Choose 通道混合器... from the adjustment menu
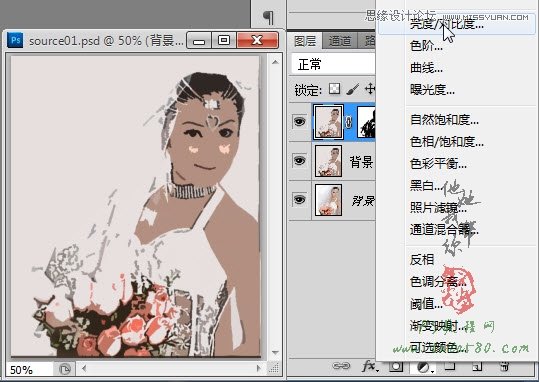 (x=444, y=230)
